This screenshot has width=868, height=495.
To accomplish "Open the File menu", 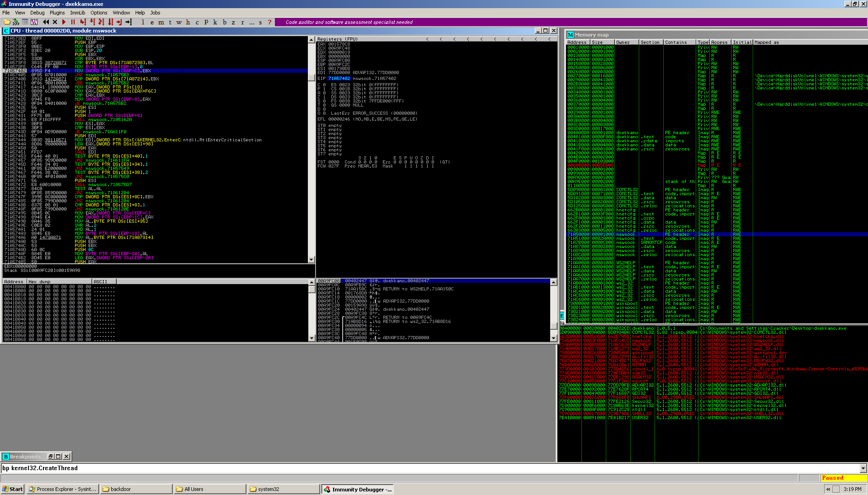I will click(x=6, y=13).
